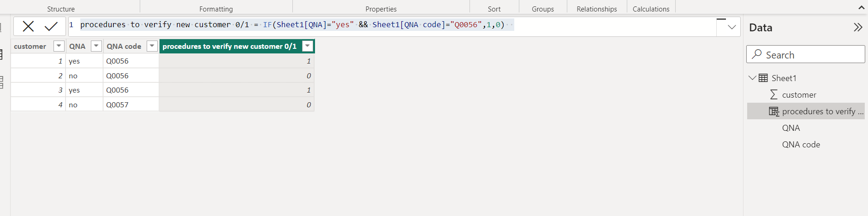Select Q0056 cell in customer 2 row
This screenshot has height=216, width=868.
pos(131,76)
